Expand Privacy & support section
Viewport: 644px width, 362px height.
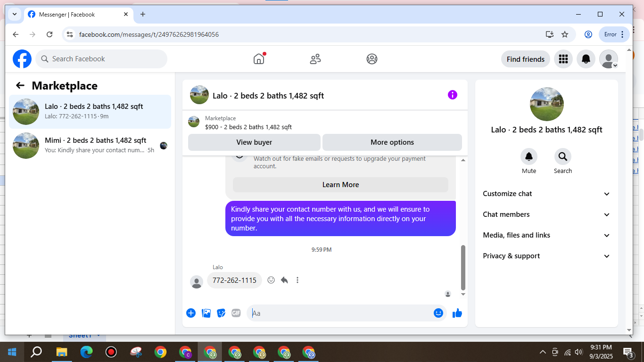(x=546, y=256)
